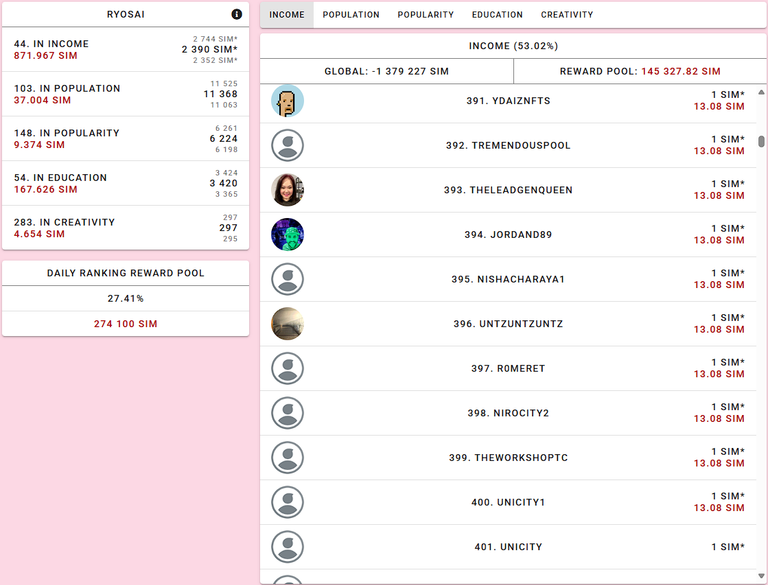
Task: Click the 11 368 population value
Action: click(220, 94)
